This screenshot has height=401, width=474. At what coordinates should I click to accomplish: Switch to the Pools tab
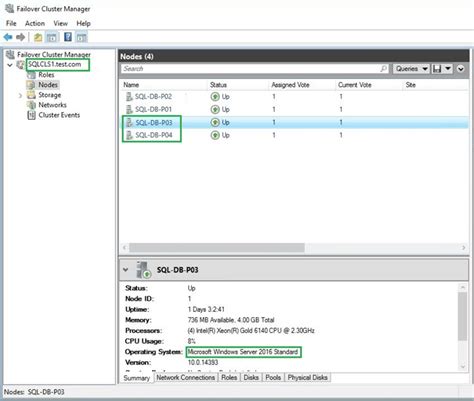(x=273, y=377)
